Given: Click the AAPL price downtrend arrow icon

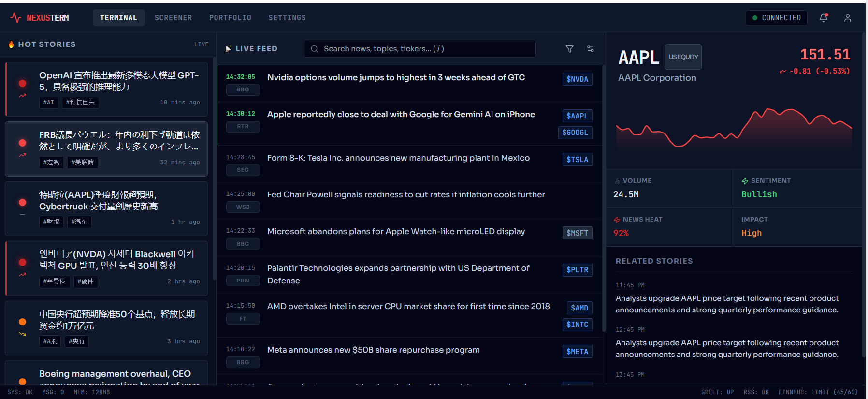Looking at the screenshot, I should click(783, 71).
